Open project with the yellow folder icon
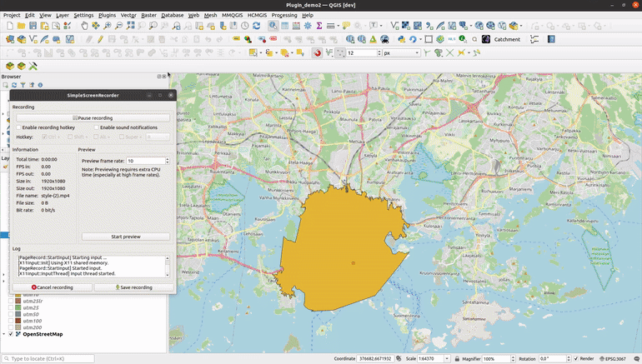Image resolution: width=642 pixels, height=364 pixels. click(22, 26)
